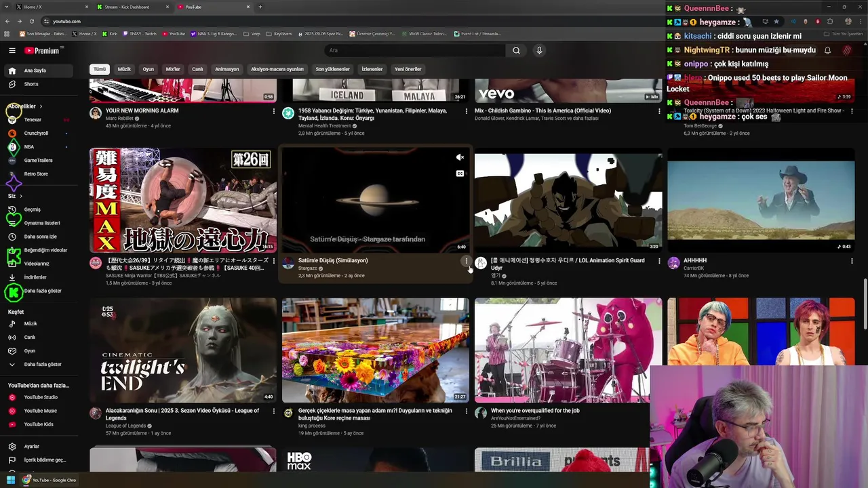Click the browser back arrow
868x488 pixels.
point(7,21)
